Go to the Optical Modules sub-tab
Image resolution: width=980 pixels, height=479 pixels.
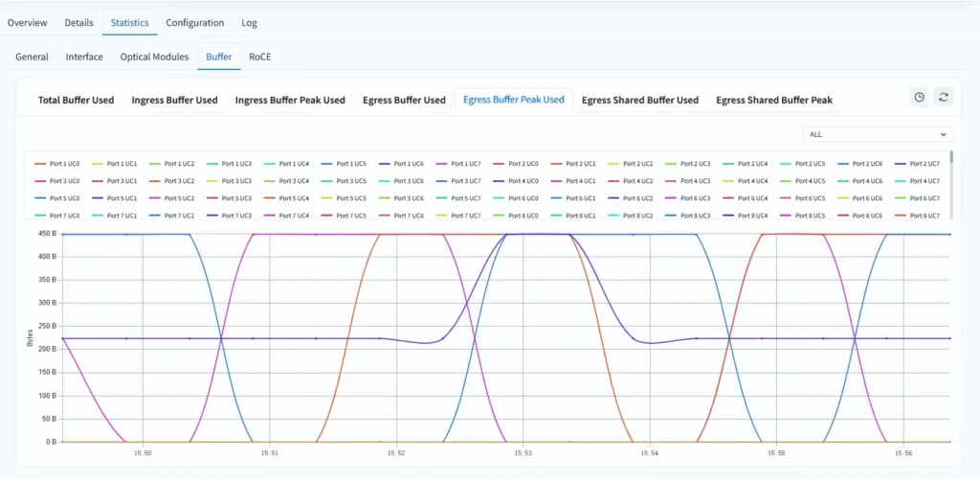[154, 57]
